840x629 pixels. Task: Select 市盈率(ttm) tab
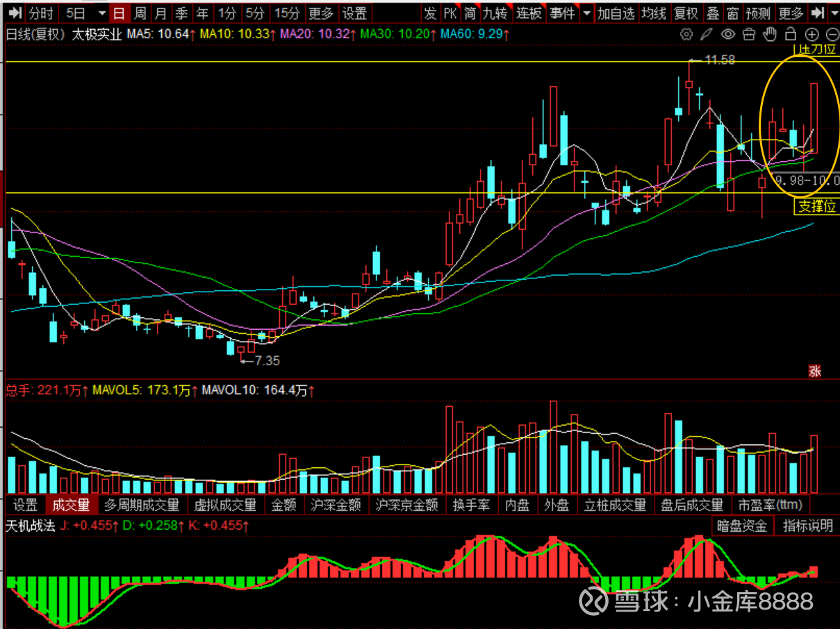(x=770, y=505)
